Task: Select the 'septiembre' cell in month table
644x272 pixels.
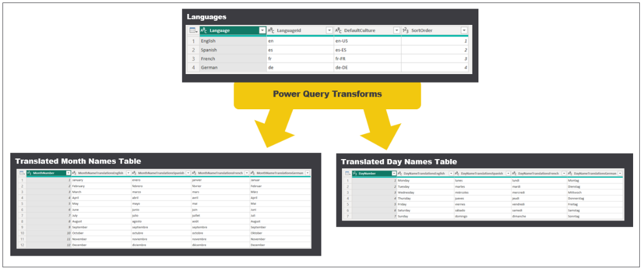Action: coord(161,227)
